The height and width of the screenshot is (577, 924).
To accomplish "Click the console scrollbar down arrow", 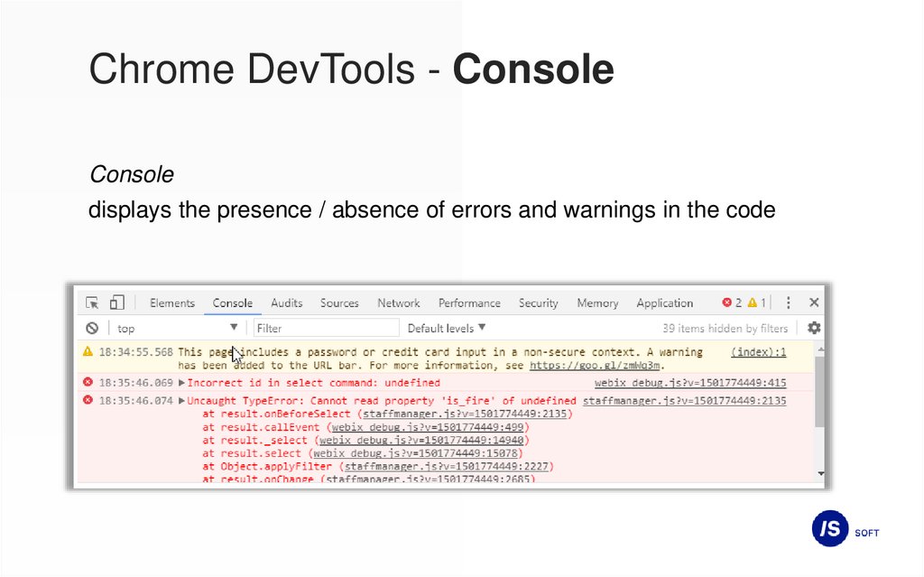I will tap(820, 473).
